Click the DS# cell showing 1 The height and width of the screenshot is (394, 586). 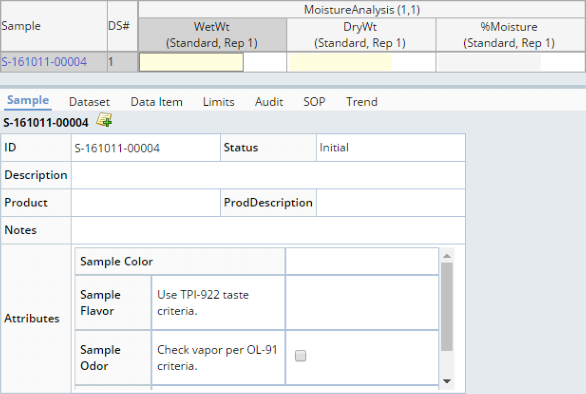122,62
